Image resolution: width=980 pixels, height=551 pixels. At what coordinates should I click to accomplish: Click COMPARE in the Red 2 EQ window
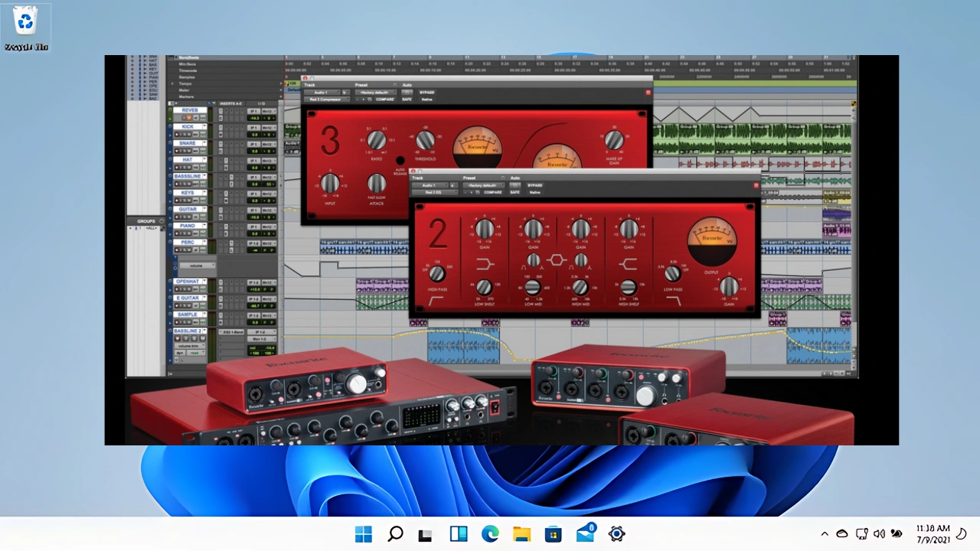(x=493, y=192)
